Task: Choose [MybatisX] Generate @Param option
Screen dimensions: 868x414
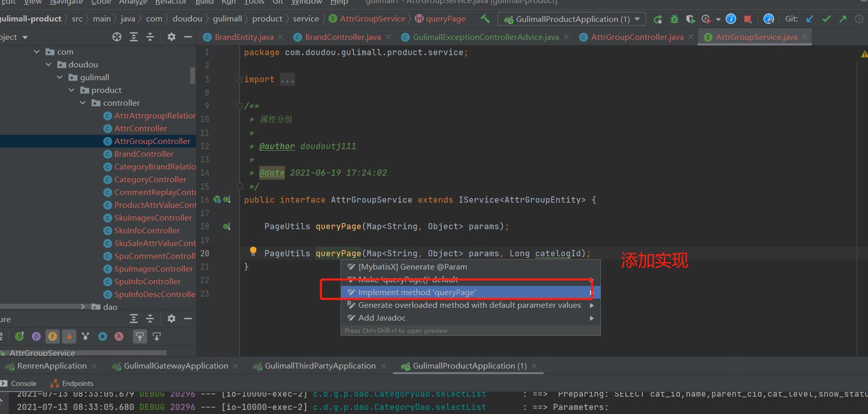Action: 470,266
